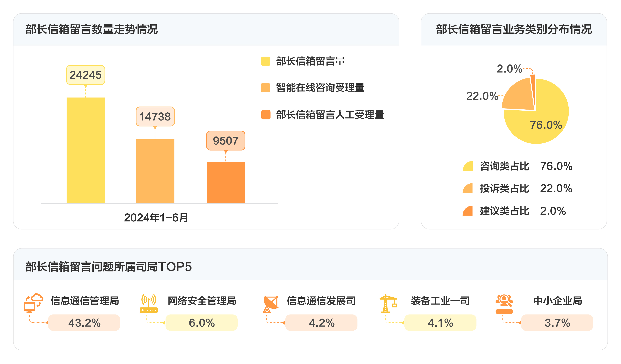Screen dimensions: 621x364
Task: Toggle the 智能在线咨询受理量 legend swatch
Action: pyautogui.click(x=266, y=88)
